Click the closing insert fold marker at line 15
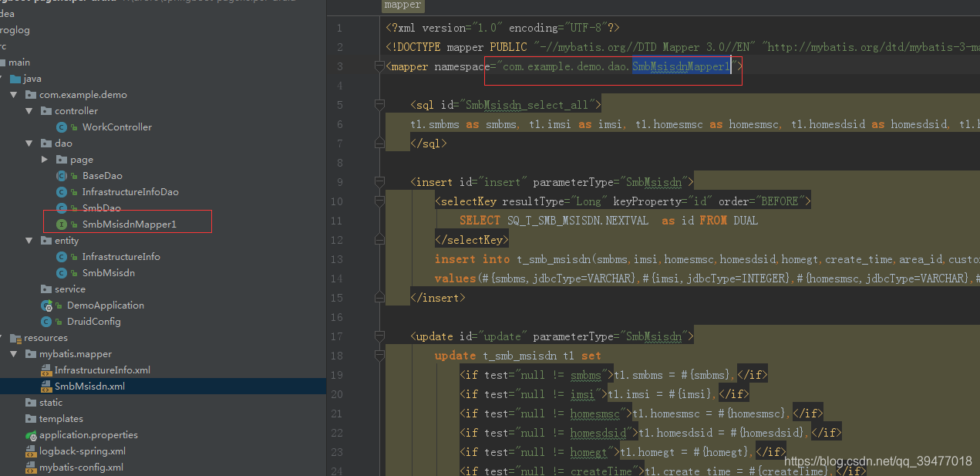Image resolution: width=980 pixels, height=476 pixels. coord(379,298)
